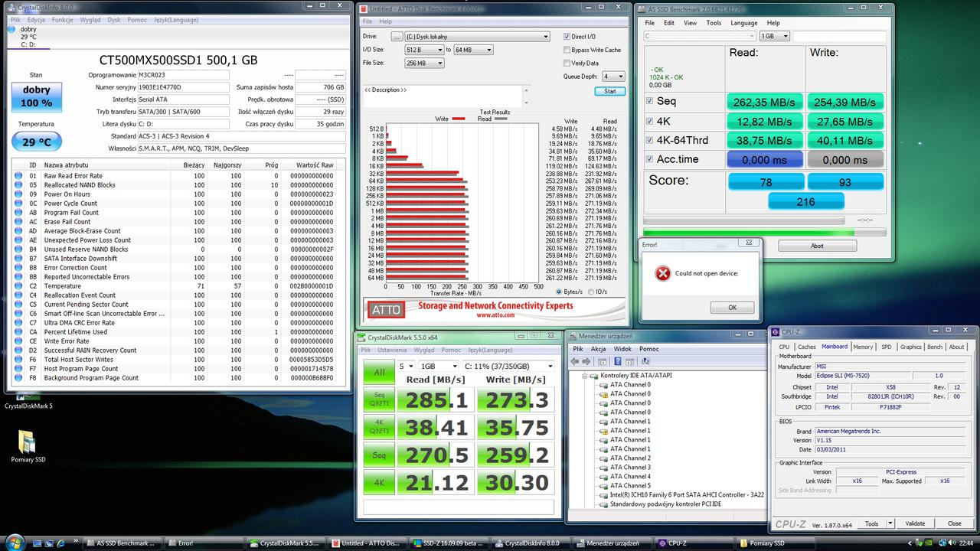Open Ustawienia menu in CrystalDiskMark
The height and width of the screenshot is (551, 980).
coord(392,349)
